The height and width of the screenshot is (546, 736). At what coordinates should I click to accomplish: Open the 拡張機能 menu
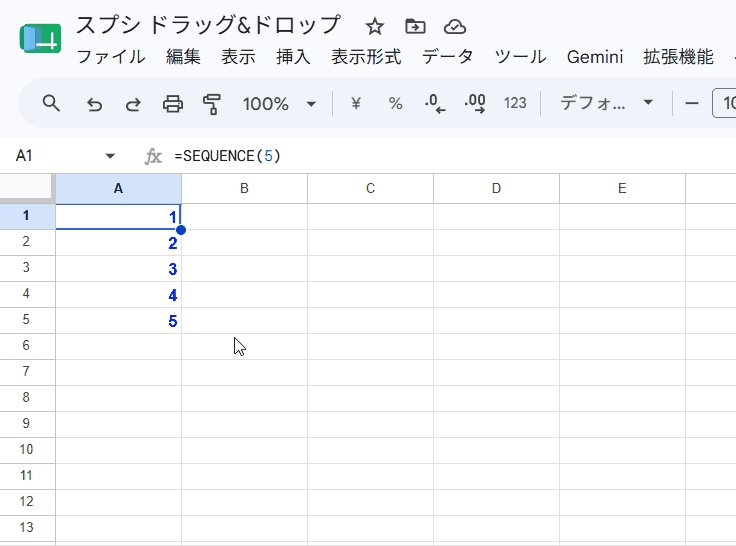coord(678,57)
